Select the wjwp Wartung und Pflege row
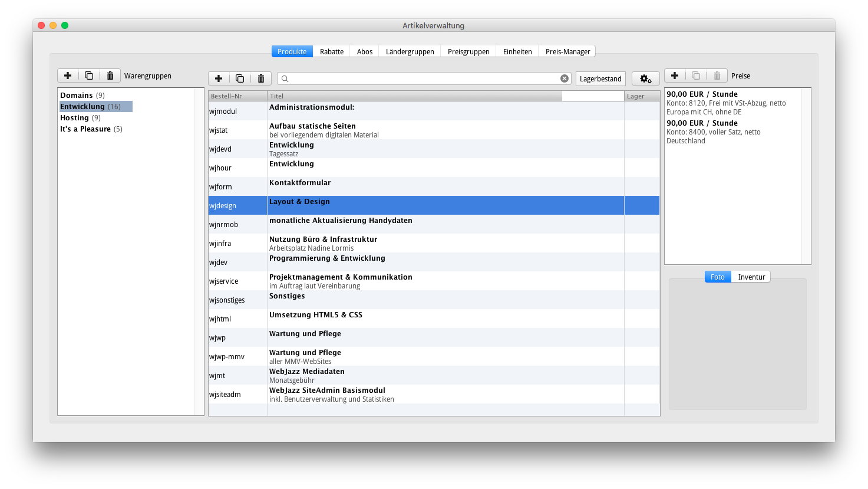868x489 pixels. coord(434,337)
